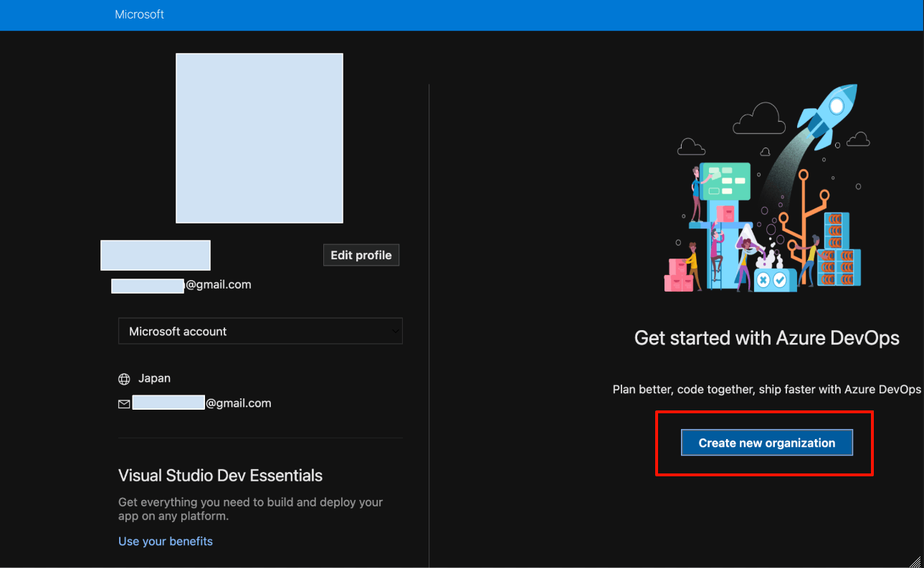Screen dimensions: 924x568
Task: Click the Visual Studio Dev Essentials heading
Action: click(x=220, y=476)
